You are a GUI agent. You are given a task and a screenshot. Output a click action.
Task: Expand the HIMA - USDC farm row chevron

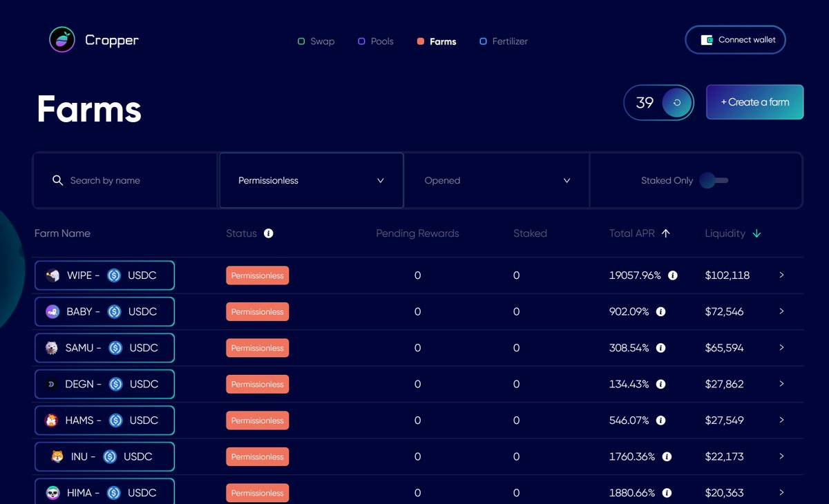point(781,492)
